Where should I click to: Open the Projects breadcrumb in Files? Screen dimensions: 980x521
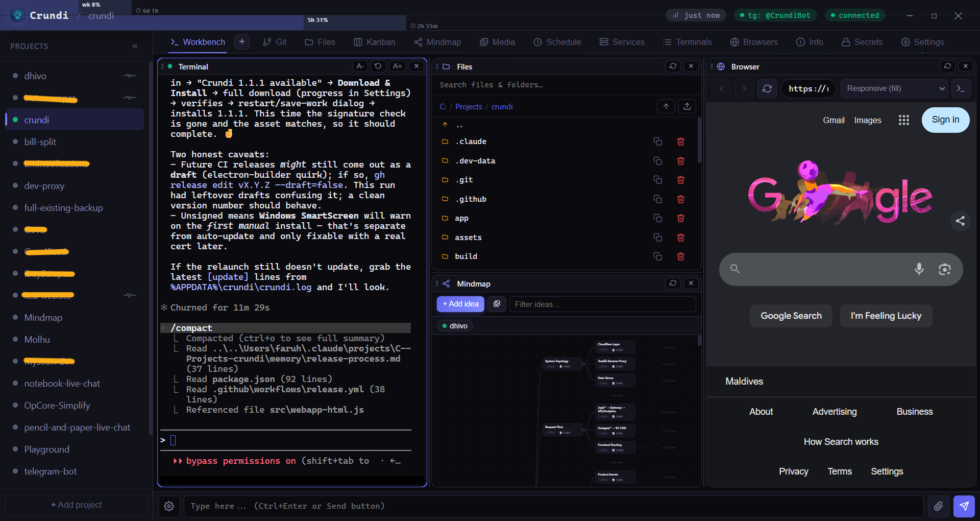coord(469,107)
